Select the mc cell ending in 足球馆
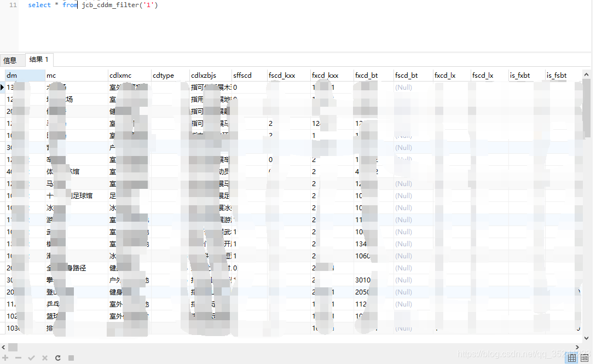The image size is (596, 364). (77, 195)
